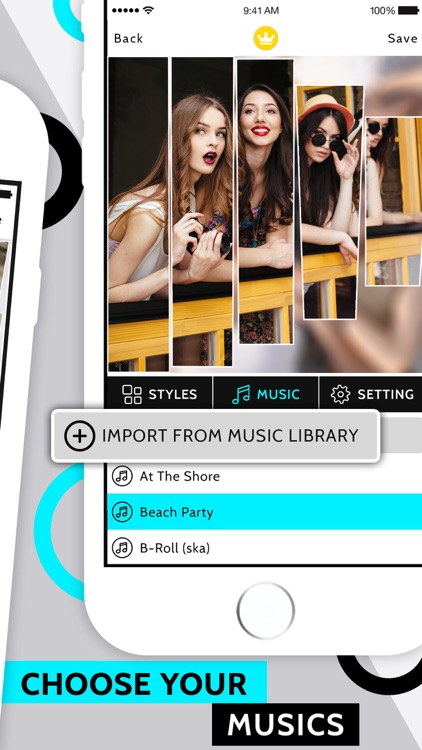Tap music note icon beside B-Roll (ska)
This screenshot has width=422, height=750.
(x=122, y=548)
